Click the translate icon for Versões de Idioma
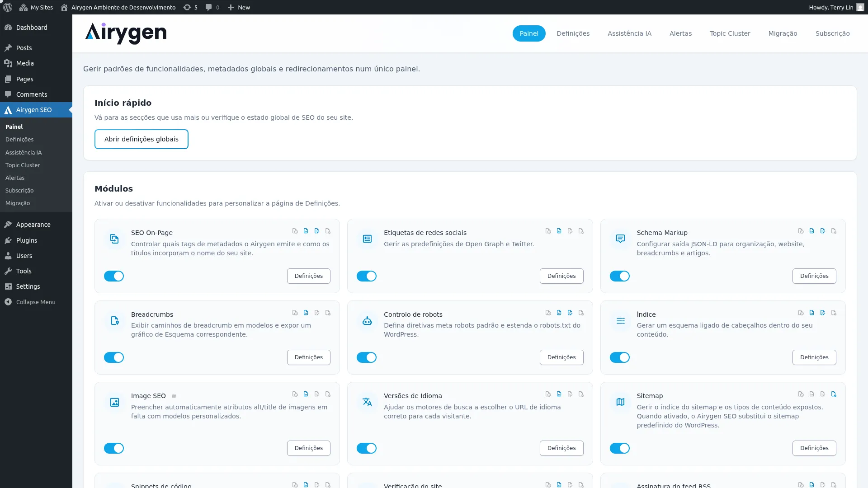This screenshot has width=868, height=488. coord(367,402)
